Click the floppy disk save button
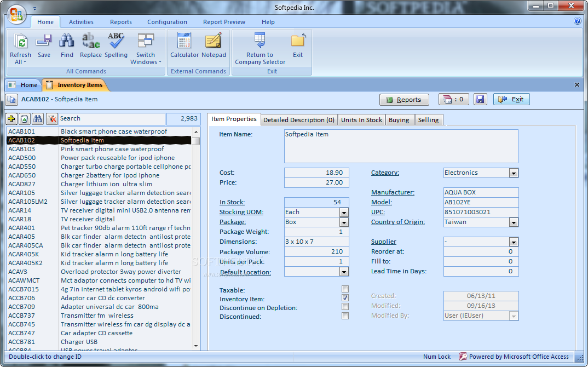 click(x=480, y=100)
